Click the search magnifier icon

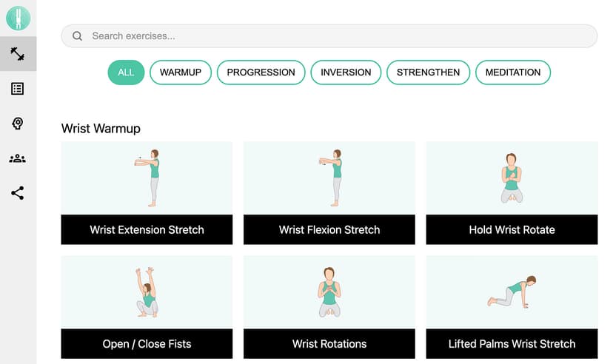tap(77, 36)
